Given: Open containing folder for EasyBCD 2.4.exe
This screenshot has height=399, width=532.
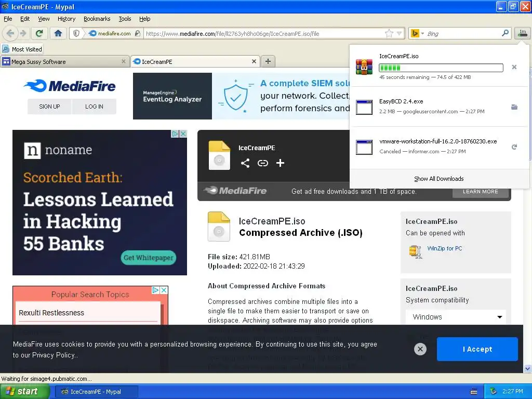Looking at the screenshot, I should point(514,107).
